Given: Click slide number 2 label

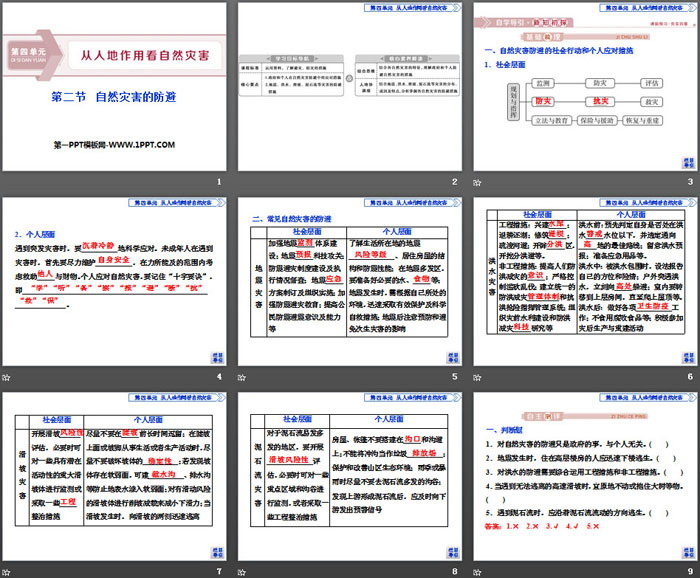Looking at the screenshot, I should [453, 181].
